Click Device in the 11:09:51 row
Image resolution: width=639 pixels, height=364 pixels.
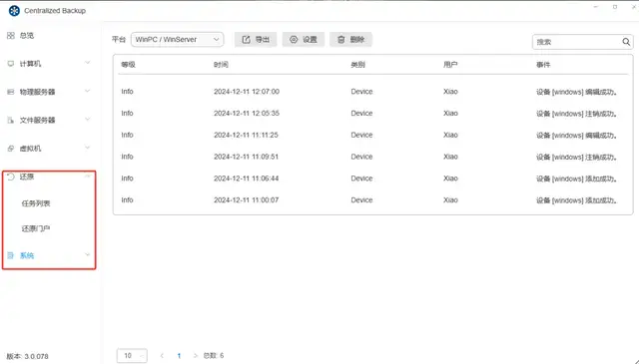pos(361,157)
